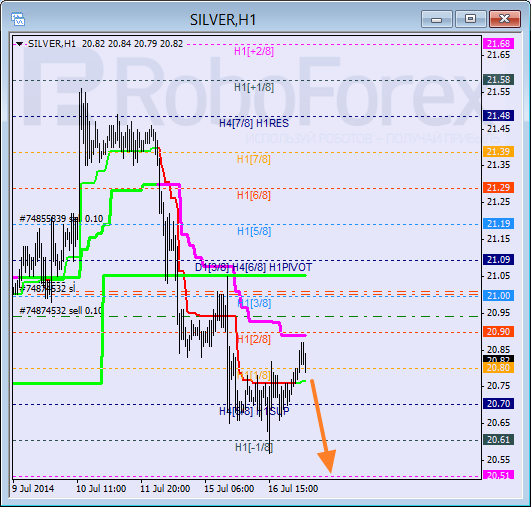
Task: Close the SILVER,H1 chart window
Action: 505,19
